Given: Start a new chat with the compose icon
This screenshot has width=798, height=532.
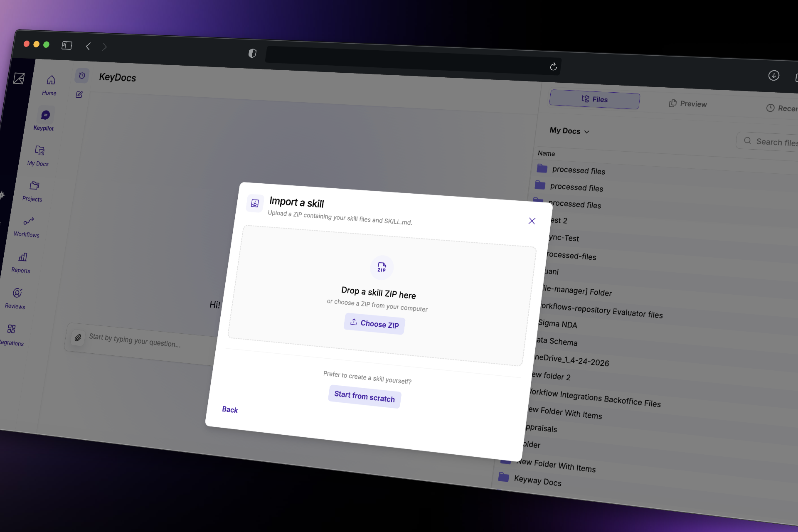Looking at the screenshot, I should coord(79,94).
